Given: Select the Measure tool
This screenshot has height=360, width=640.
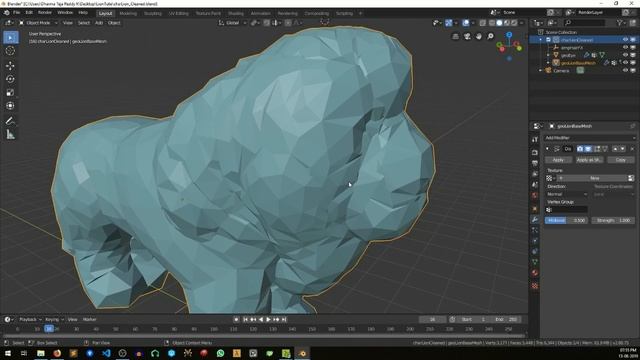Looking at the screenshot, I should [x=11, y=134].
